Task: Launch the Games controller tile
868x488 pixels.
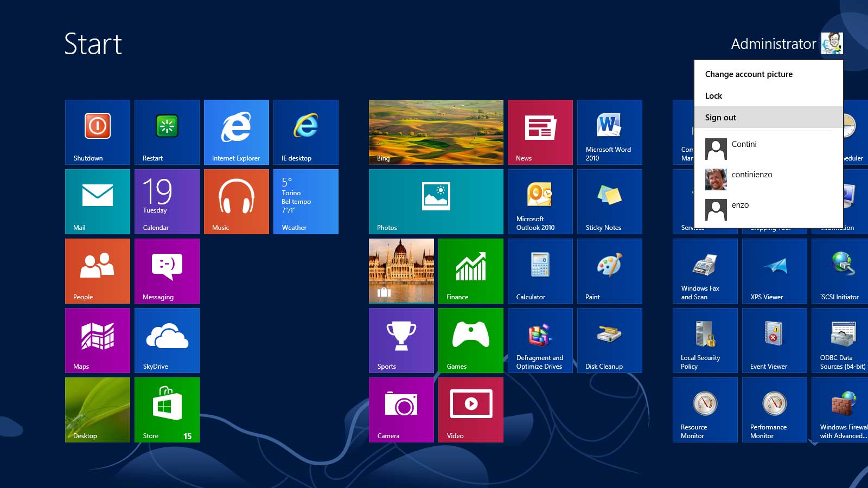Action: [470, 340]
